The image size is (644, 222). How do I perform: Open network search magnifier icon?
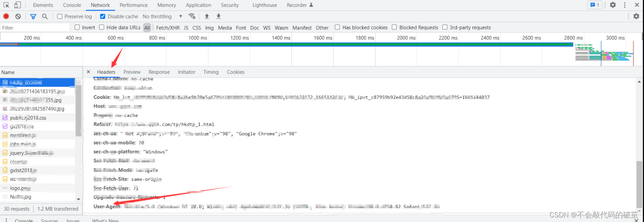45,16
